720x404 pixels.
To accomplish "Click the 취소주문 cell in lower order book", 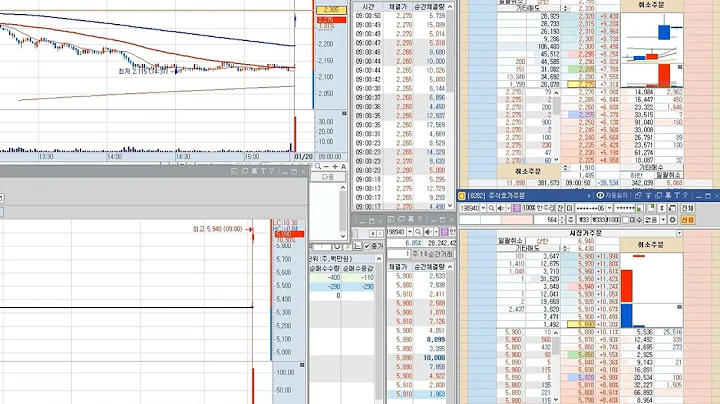I will (x=651, y=245).
